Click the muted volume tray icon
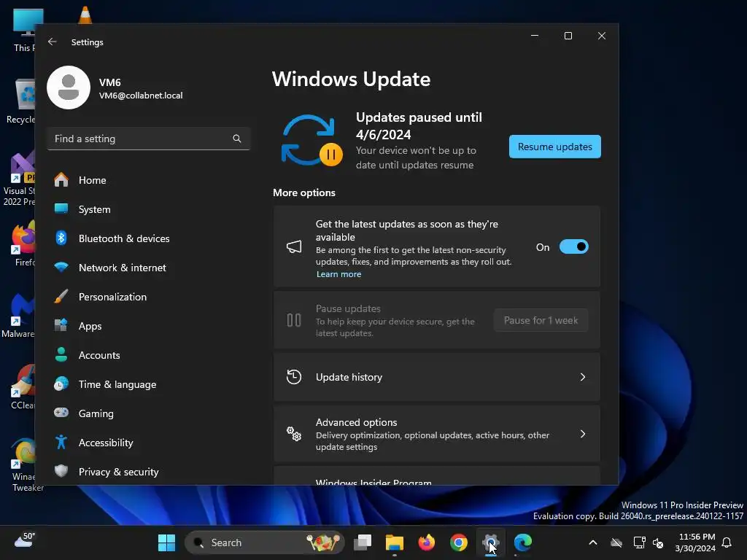This screenshot has height=560, width=747. point(658,542)
